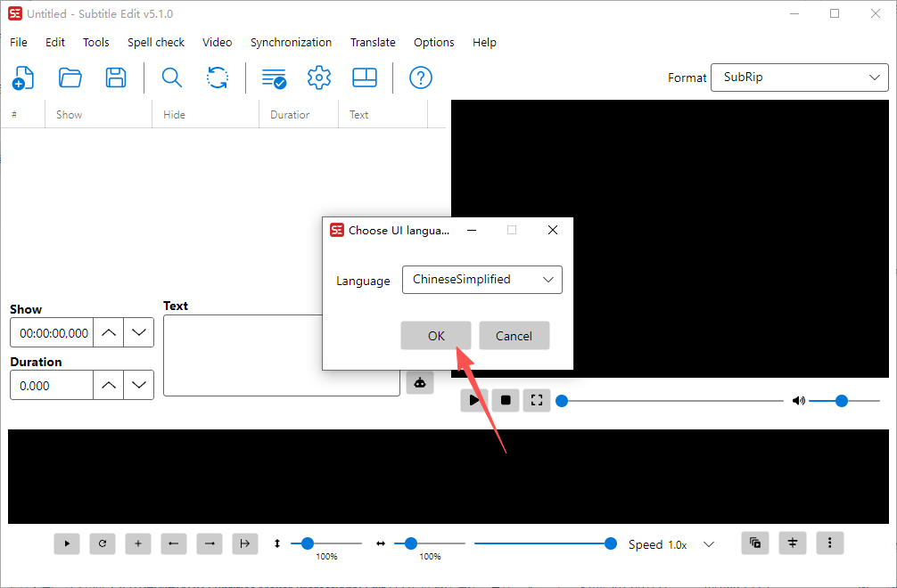
Task: Decrease Show time with down arrow
Action: coord(138,332)
